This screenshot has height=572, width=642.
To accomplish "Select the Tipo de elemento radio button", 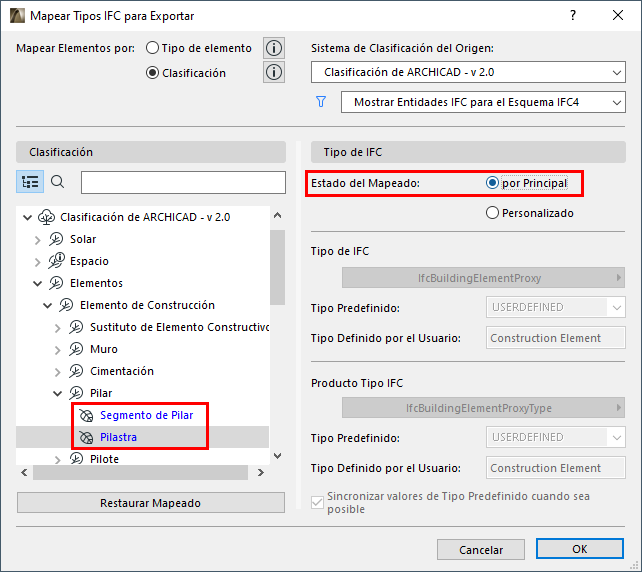I will pyautogui.click(x=152, y=48).
